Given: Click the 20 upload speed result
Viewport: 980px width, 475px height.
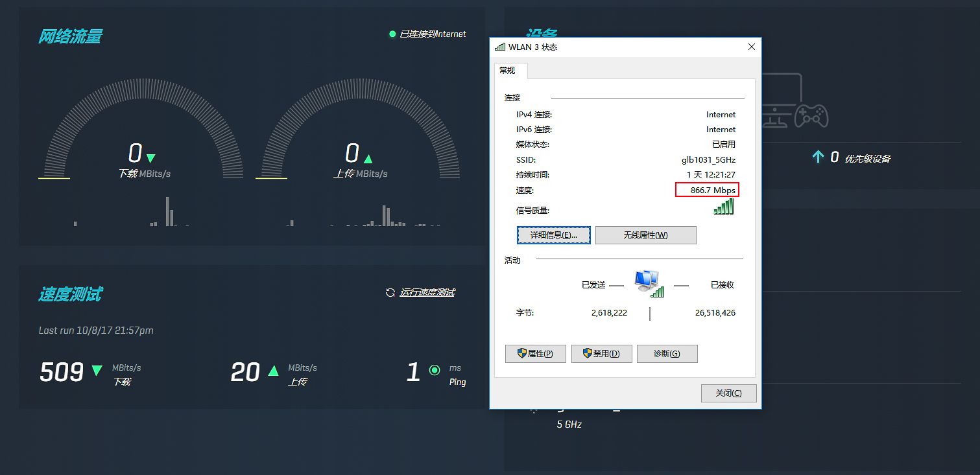Looking at the screenshot, I should point(245,372).
